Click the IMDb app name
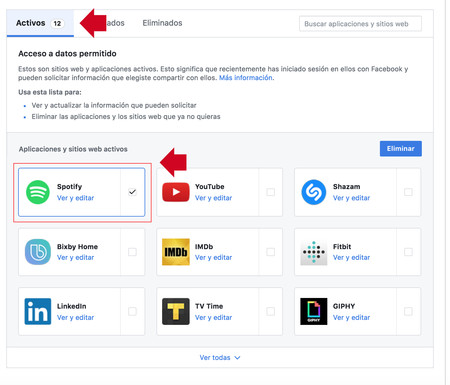 click(204, 247)
